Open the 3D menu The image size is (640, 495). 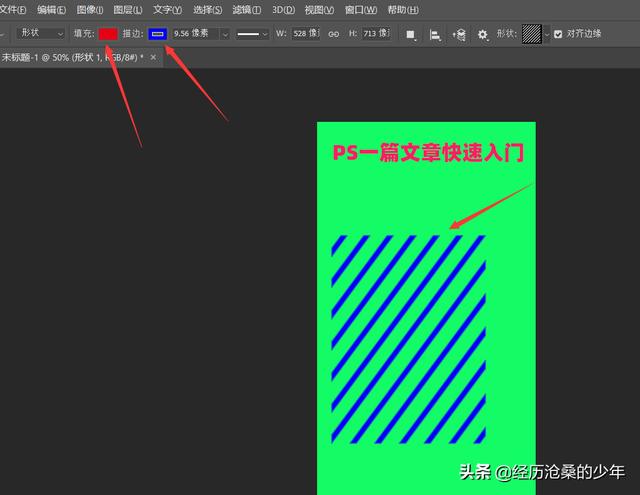[x=283, y=9]
